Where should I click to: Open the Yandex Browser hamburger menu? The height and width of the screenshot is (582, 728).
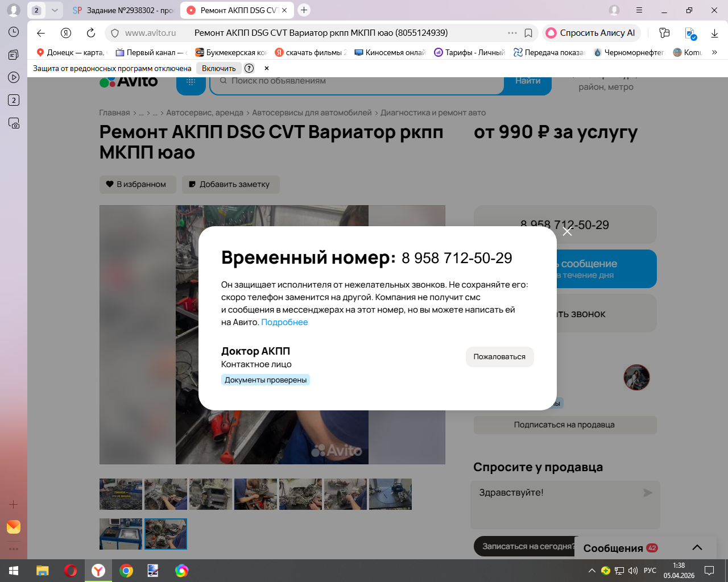coord(639,10)
